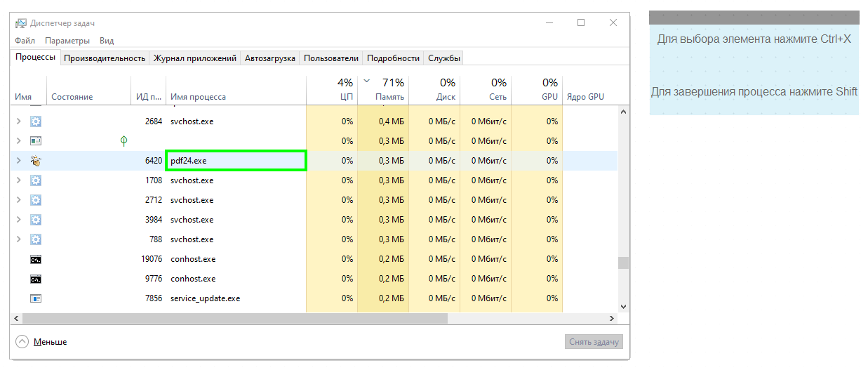The width and height of the screenshot is (868, 370).
Task: Open the Параметры menu
Action: (x=67, y=41)
